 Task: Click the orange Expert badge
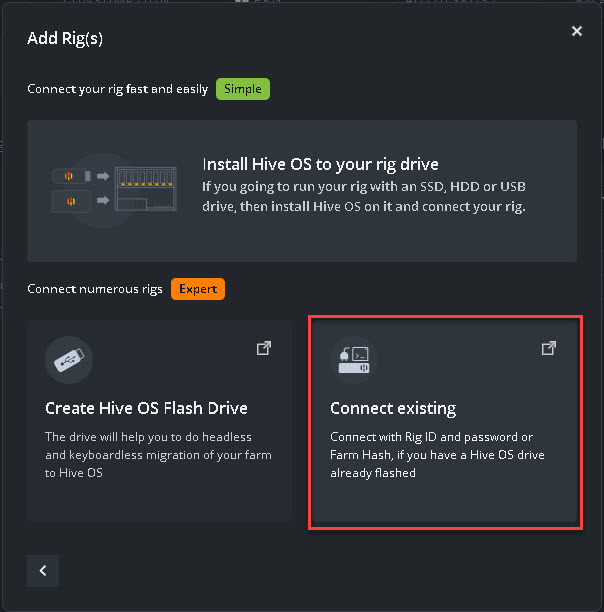pyautogui.click(x=198, y=289)
